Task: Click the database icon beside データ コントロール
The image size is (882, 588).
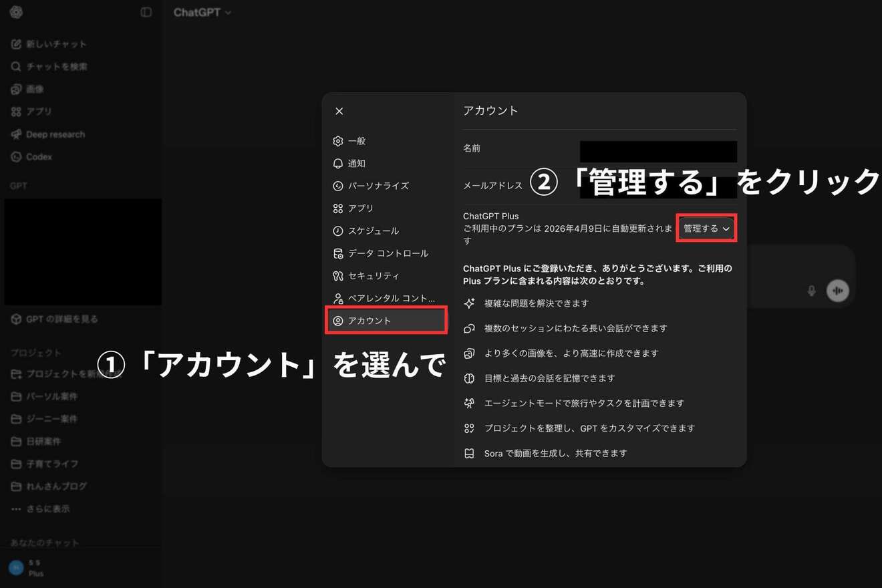Action: click(x=338, y=253)
